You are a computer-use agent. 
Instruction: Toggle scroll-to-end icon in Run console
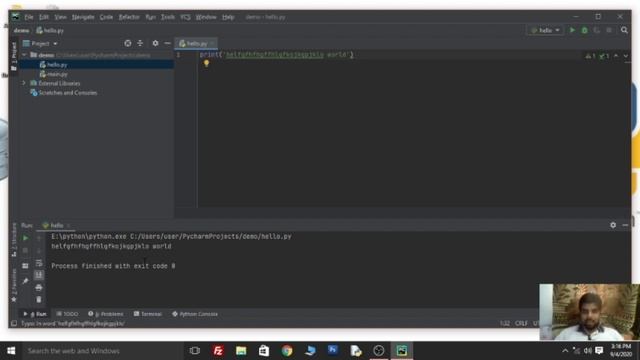39,275
